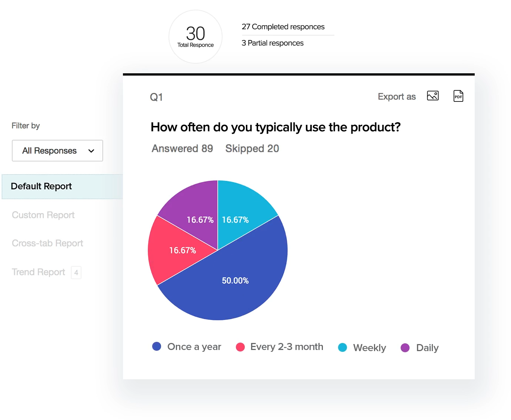Image resolution: width=511 pixels, height=420 pixels.
Task: Click the purple Daily legend dot
Action: point(405,348)
